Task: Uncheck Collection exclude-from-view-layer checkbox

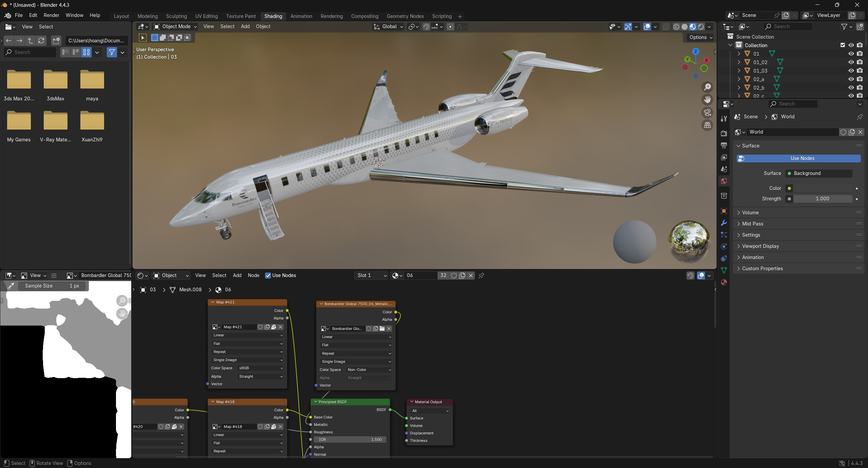Action: click(843, 45)
